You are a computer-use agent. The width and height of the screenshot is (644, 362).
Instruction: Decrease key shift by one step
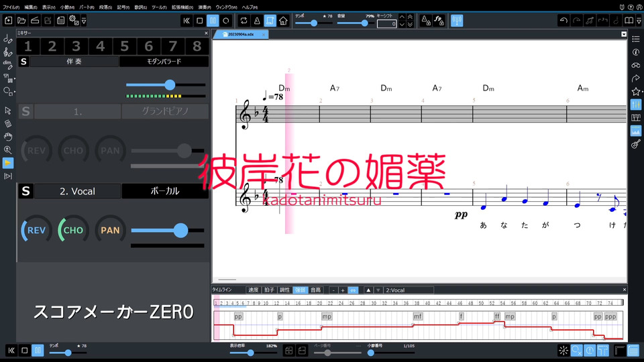click(x=402, y=24)
